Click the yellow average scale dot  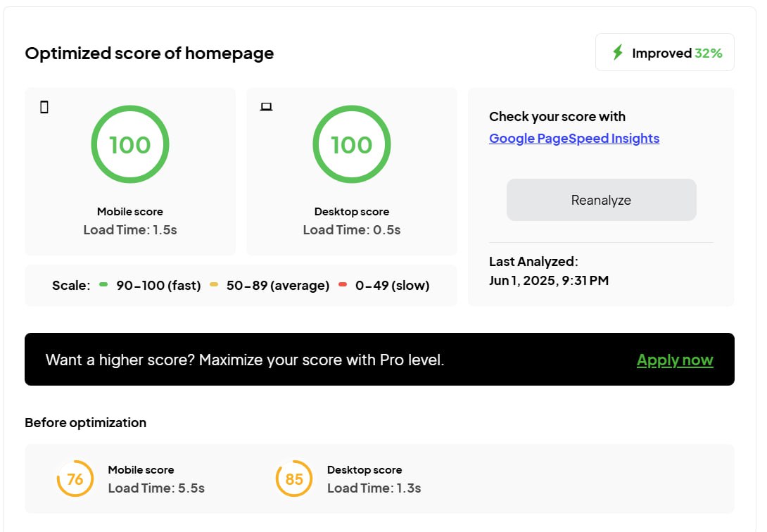tap(214, 285)
